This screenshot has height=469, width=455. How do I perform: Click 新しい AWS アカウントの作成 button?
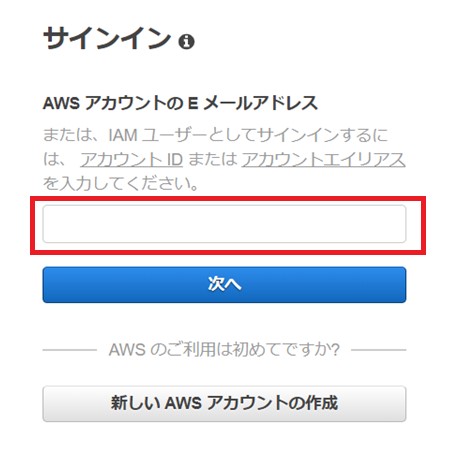(x=224, y=404)
